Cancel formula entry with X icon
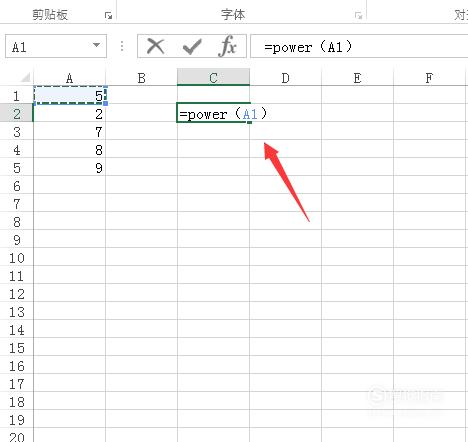 [155, 46]
